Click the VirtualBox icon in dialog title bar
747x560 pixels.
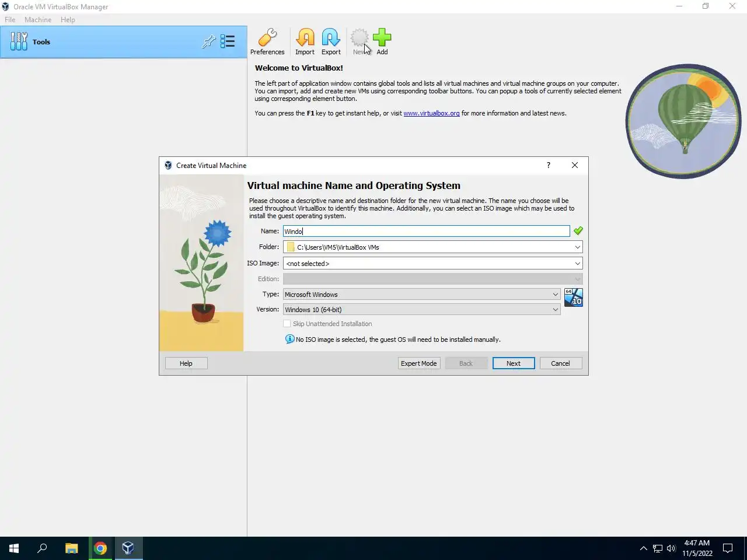coord(168,166)
